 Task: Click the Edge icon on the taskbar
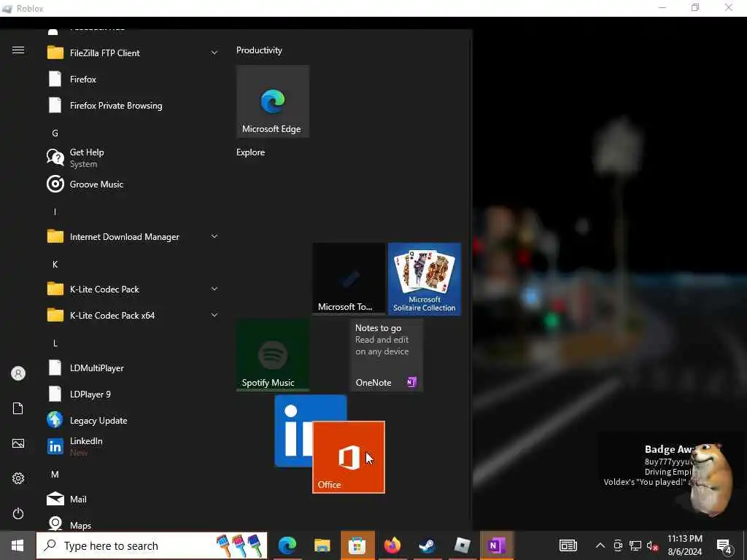[x=287, y=545]
